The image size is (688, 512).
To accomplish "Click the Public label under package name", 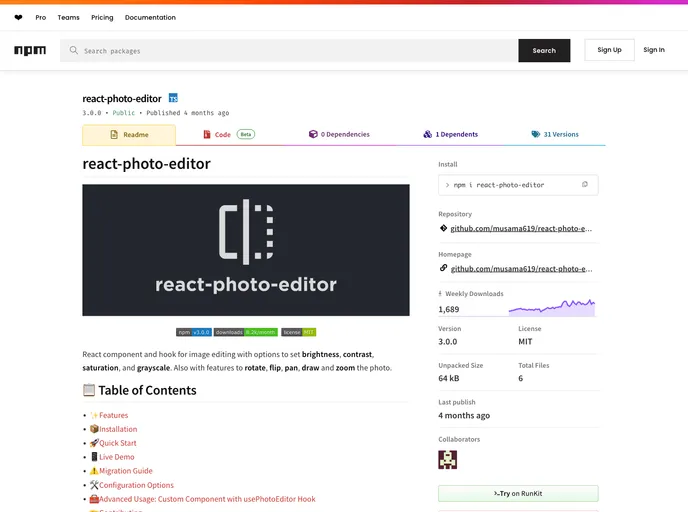I will (x=124, y=113).
